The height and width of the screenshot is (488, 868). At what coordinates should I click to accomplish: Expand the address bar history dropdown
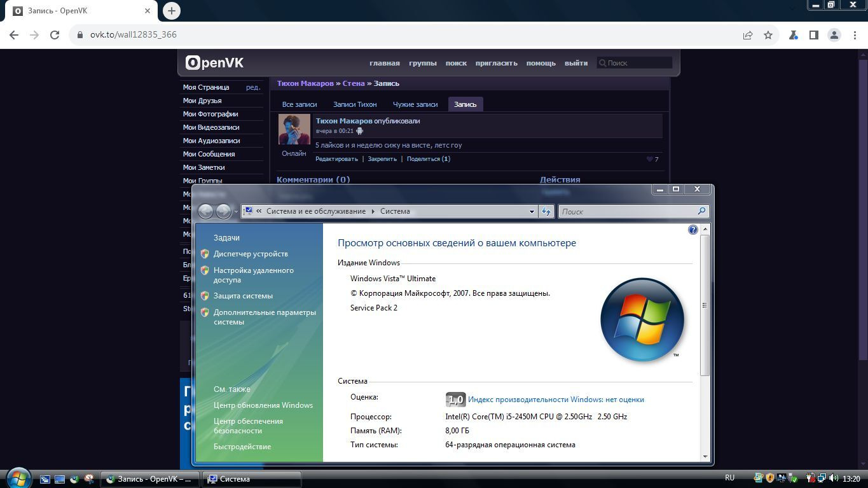532,211
